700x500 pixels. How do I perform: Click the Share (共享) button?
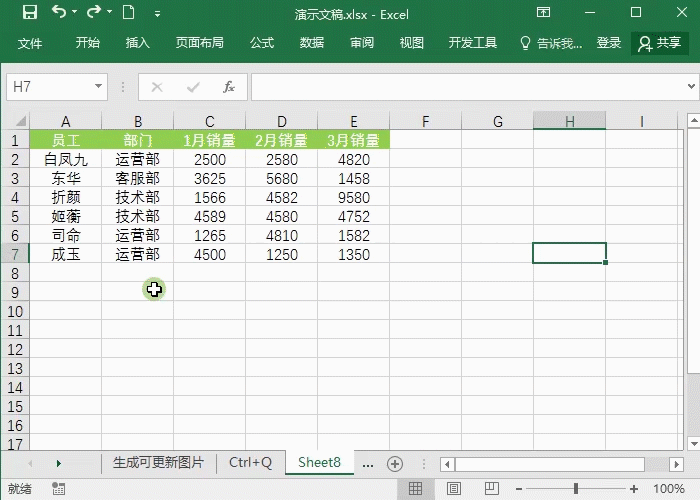tap(660, 43)
